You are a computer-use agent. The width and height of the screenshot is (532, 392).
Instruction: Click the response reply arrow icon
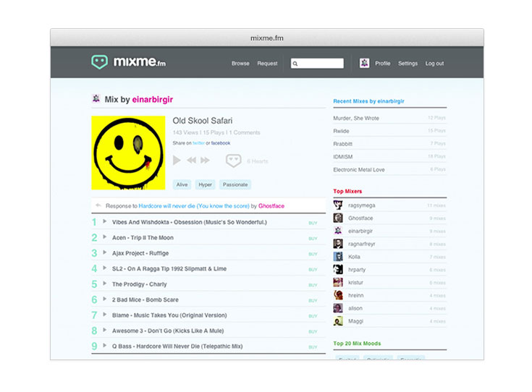click(98, 205)
